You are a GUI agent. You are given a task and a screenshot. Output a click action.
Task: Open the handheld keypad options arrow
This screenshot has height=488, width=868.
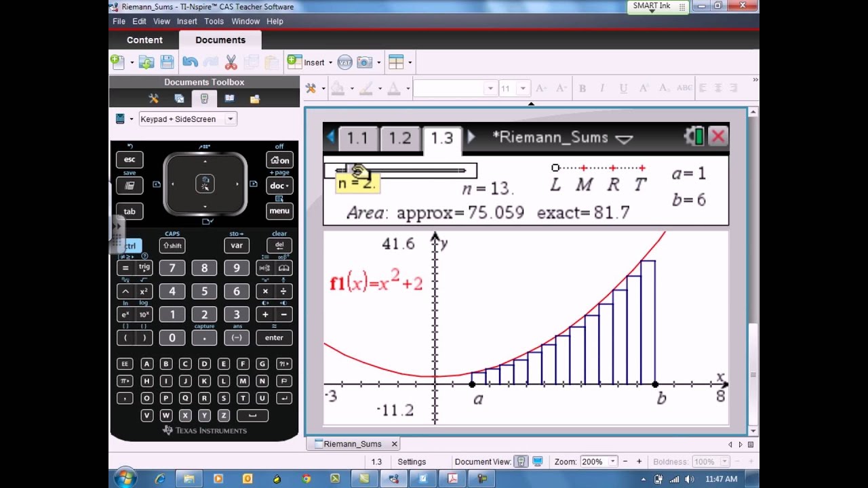[132, 119]
